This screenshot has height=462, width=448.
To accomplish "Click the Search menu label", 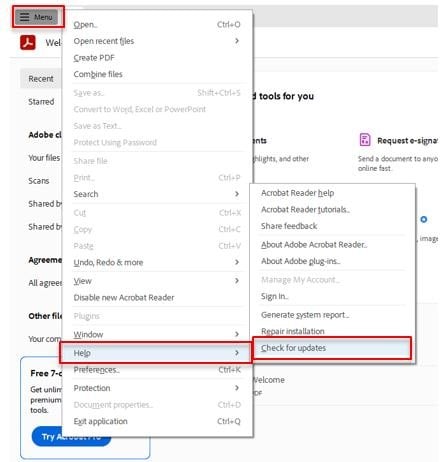I will pyautogui.click(x=86, y=194).
